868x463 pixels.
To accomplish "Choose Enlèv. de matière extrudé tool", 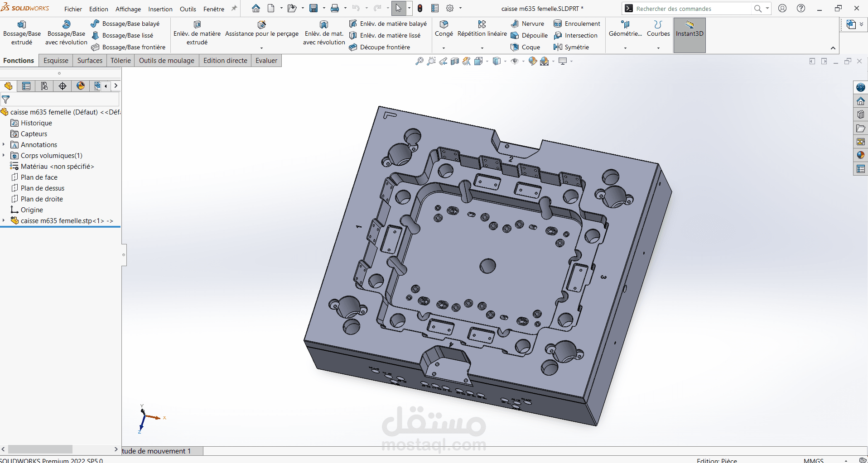I will (x=197, y=33).
